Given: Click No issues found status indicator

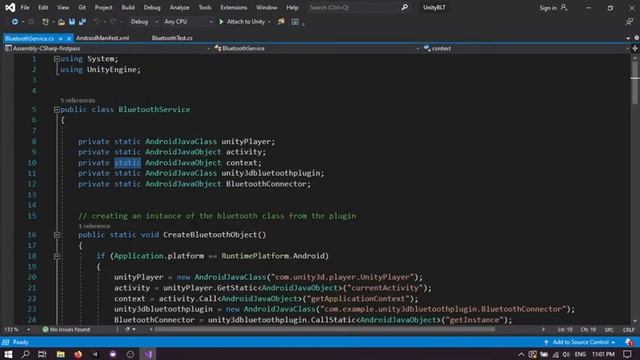Looking at the screenshot, I should coord(66,329).
